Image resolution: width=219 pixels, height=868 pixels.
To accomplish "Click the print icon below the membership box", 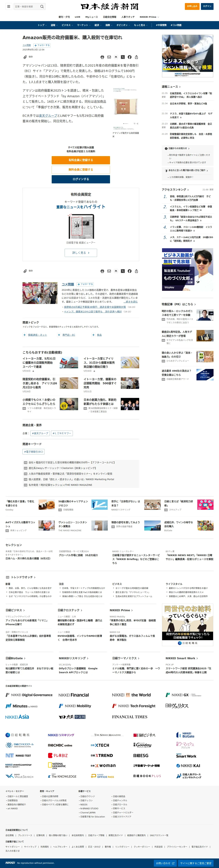I will tap(102, 271).
